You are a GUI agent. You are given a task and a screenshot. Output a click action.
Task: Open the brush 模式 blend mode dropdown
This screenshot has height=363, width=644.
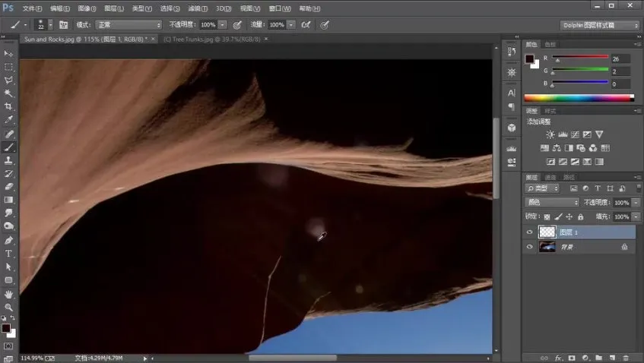coord(128,25)
